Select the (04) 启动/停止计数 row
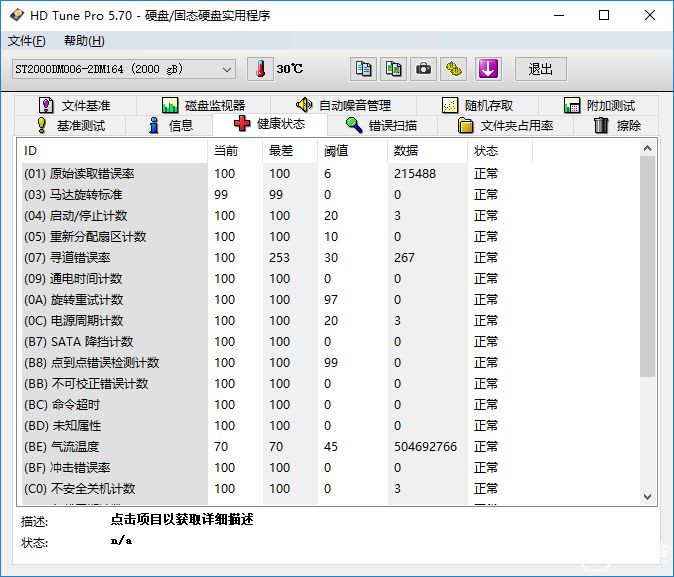The height and width of the screenshot is (577, 674). click(277, 216)
